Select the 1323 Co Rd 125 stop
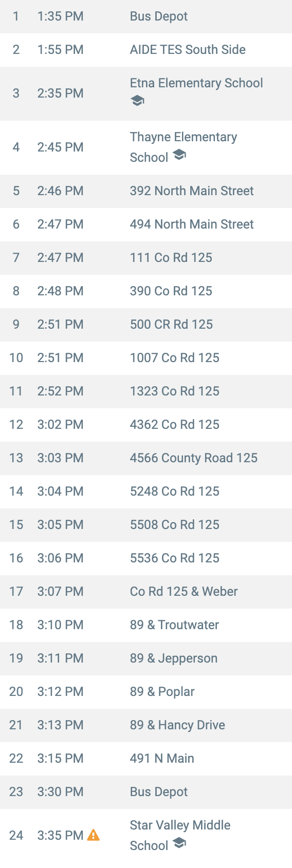The height and width of the screenshot is (868, 292). tap(146, 391)
